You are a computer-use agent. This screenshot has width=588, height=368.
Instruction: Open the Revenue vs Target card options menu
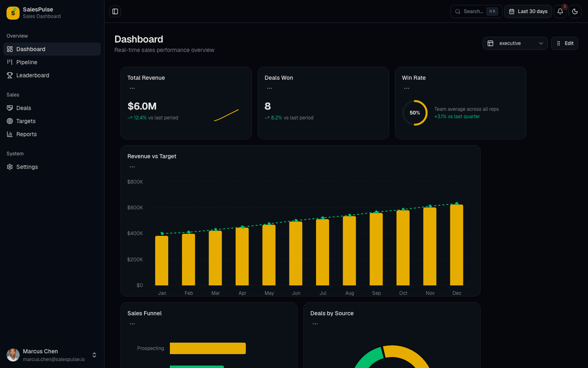[132, 167]
